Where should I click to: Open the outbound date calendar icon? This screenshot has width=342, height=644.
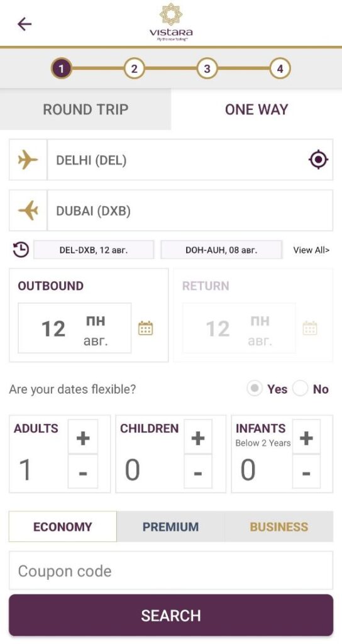[x=145, y=328]
